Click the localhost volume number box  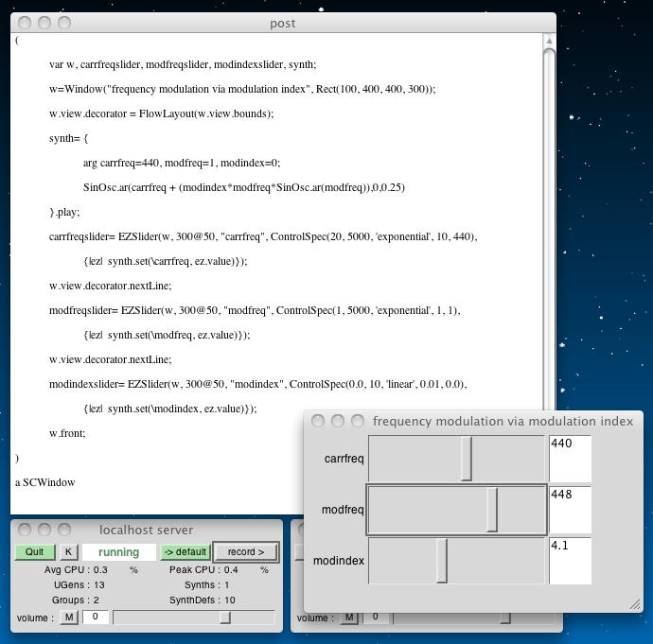tap(96, 618)
